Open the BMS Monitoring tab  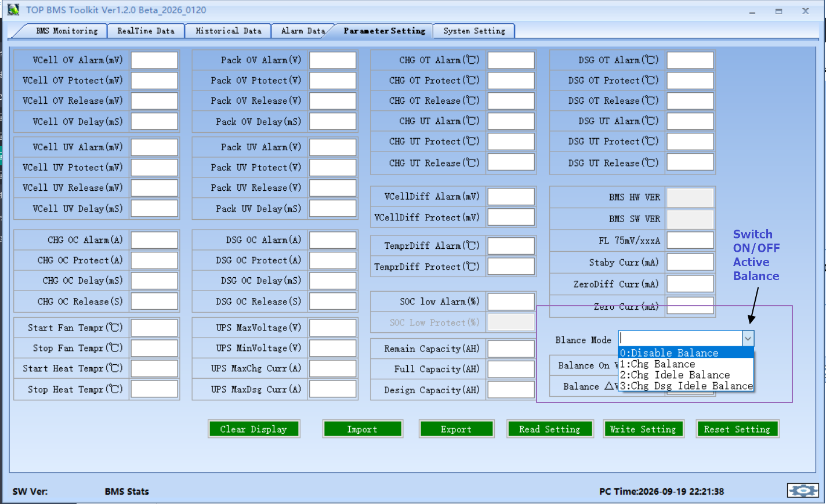67,31
